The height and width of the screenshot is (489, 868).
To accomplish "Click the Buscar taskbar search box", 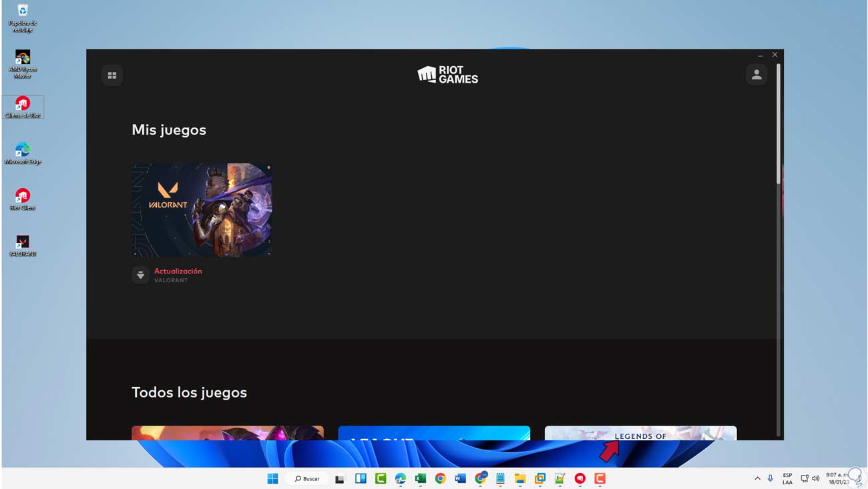I will point(308,478).
